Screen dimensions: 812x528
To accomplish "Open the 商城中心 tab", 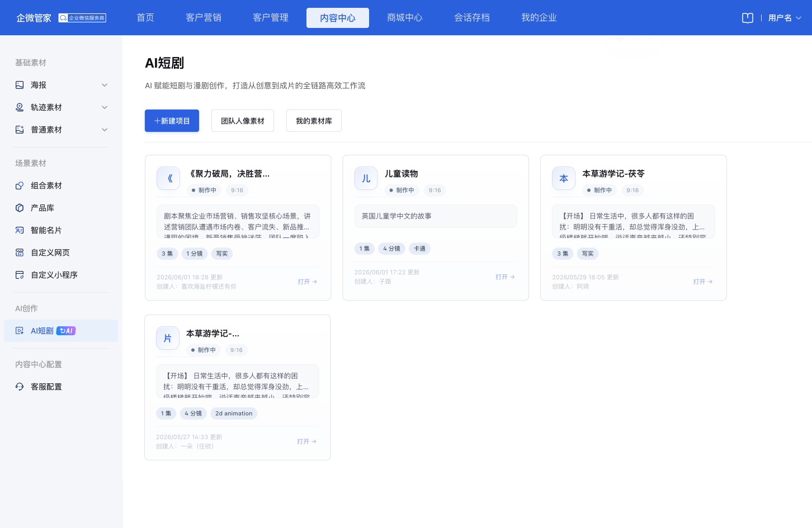I will (x=405, y=18).
